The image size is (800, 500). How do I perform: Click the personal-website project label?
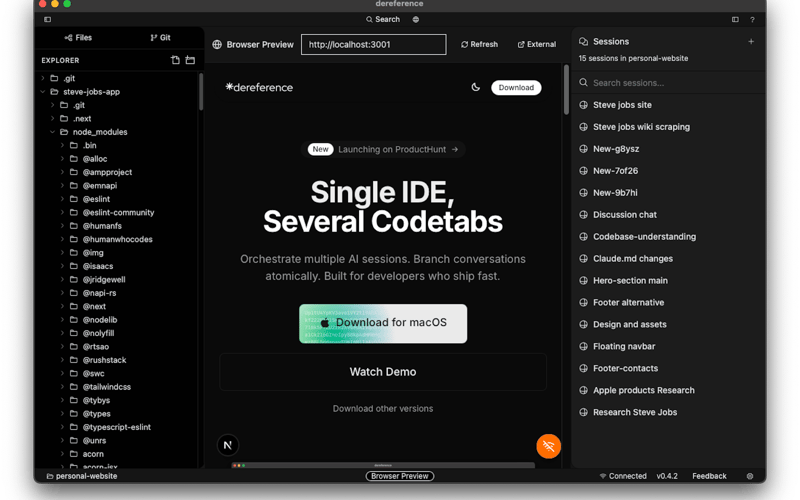(x=82, y=476)
